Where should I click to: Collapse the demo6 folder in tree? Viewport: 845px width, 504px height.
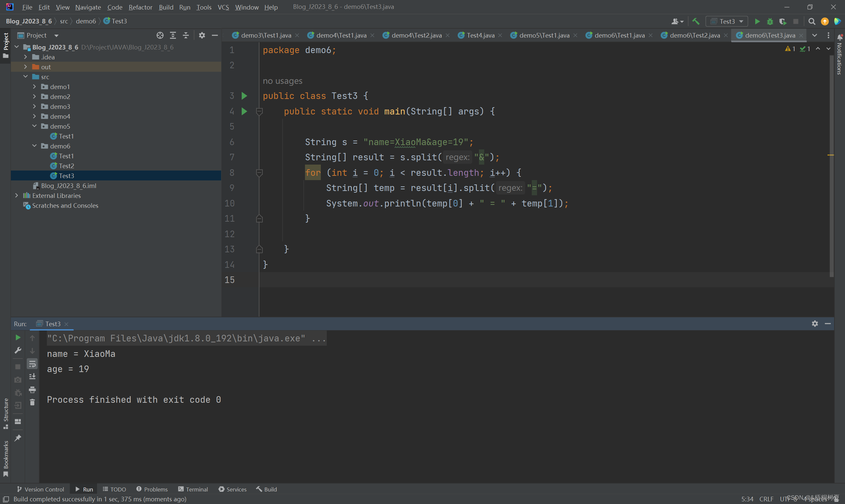click(x=34, y=146)
